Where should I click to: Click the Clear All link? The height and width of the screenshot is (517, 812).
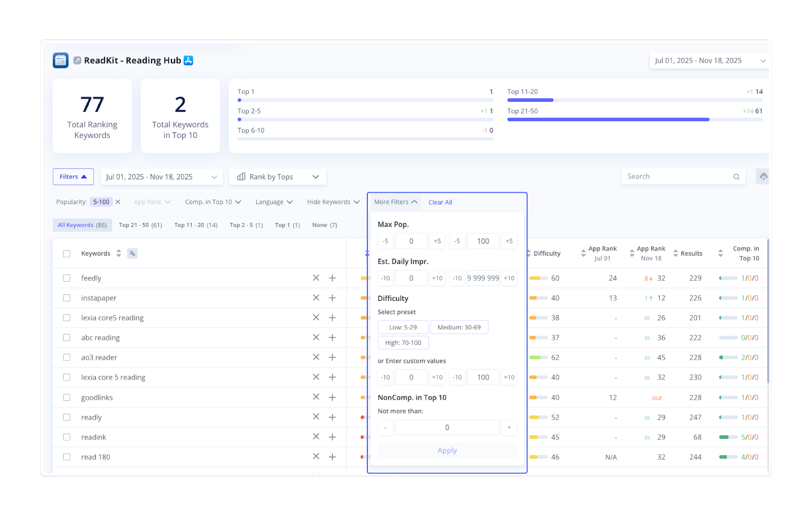pos(440,202)
